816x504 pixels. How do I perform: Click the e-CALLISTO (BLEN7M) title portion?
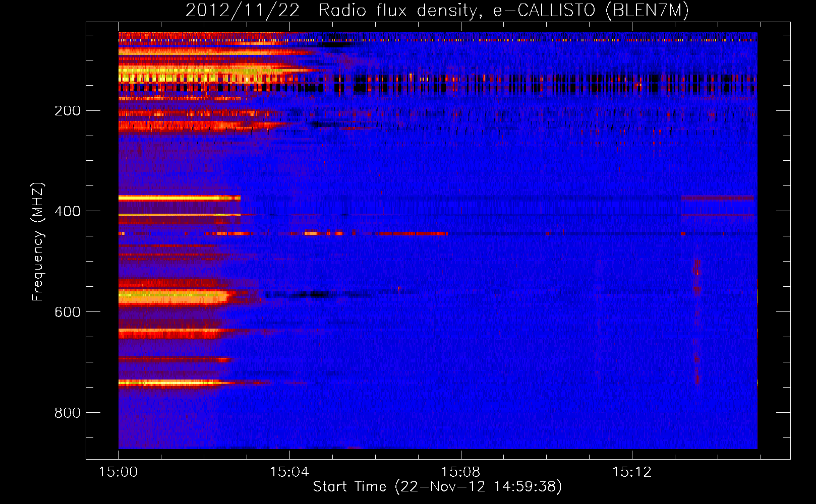coord(591,11)
